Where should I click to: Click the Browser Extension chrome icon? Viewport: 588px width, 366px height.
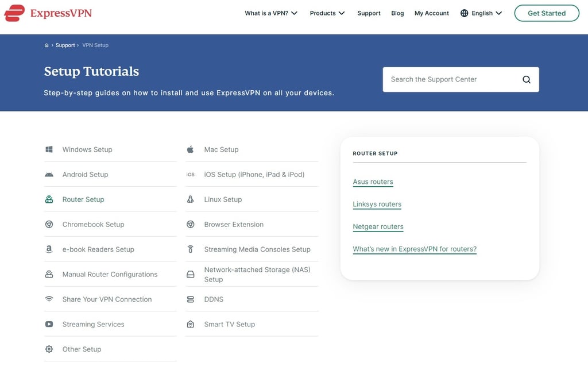[191, 225]
